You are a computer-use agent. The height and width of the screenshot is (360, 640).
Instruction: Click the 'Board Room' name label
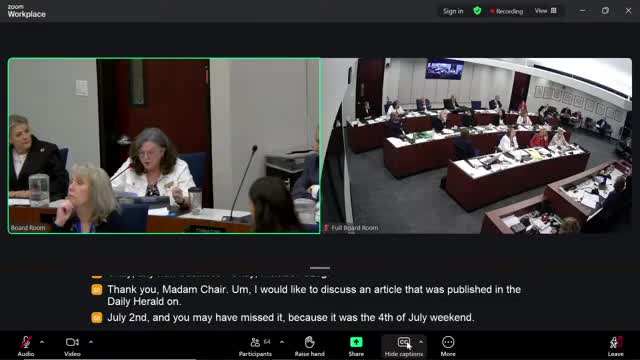point(28,228)
